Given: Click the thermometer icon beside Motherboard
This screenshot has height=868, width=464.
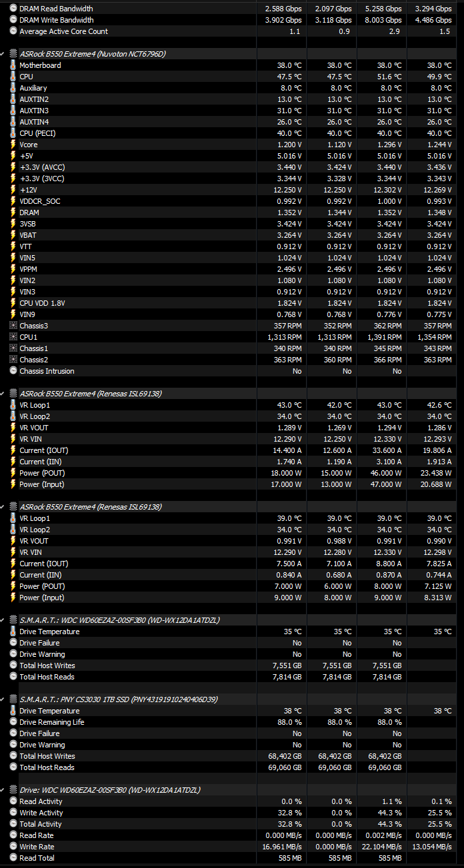Looking at the screenshot, I should coord(13,65).
